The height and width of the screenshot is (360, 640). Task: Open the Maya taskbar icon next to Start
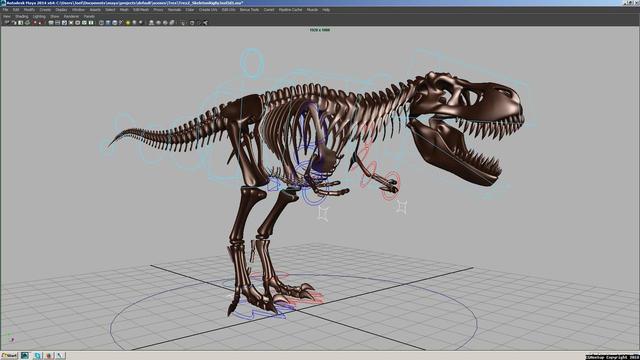[25, 356]
